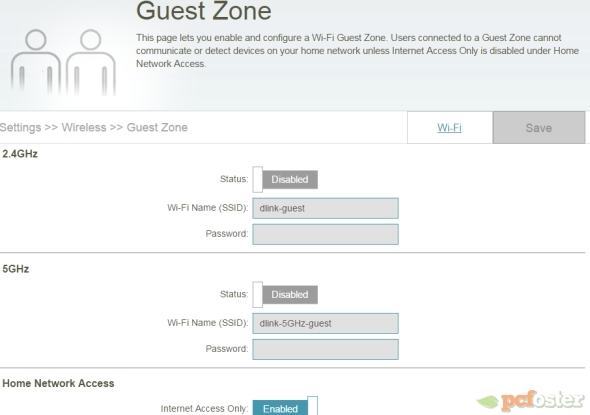Disable the Internet Access Only switch
Screen dimensions: 590x415
pyautogui.click(x=285, y=406)
